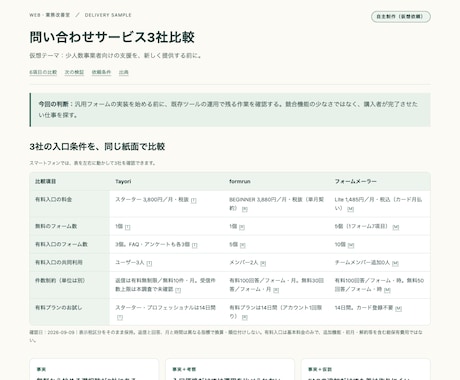Open the 6項目の比較 anchor link
Screen dimensions: 460x380
pyautogui.click(x=43, y=72)
